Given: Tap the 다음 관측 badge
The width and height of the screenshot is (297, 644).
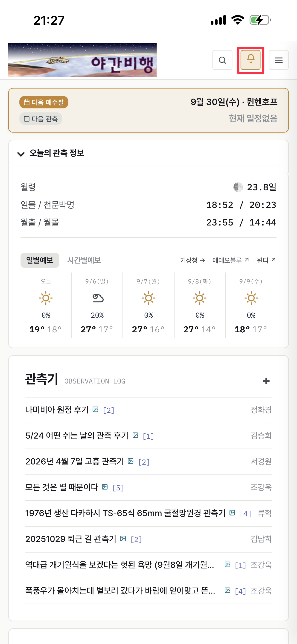Looking at the screenshot, I should 41,119.
